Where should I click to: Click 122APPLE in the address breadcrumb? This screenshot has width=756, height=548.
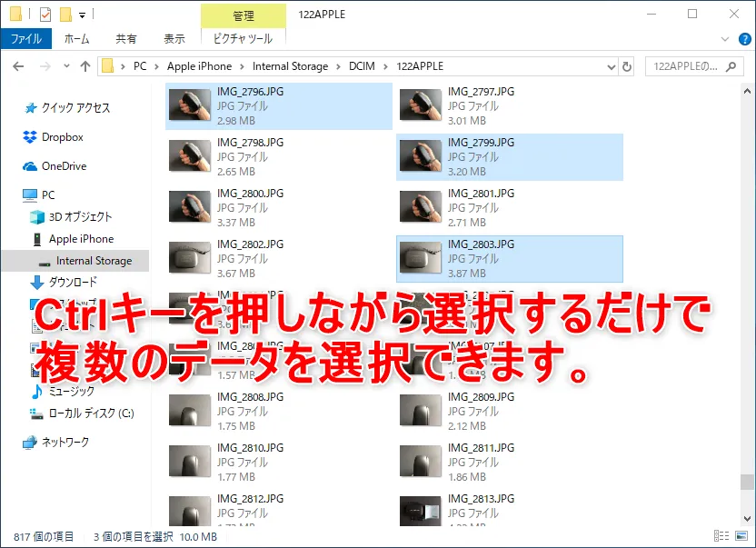pyautogui.click(x=420, y=66)
